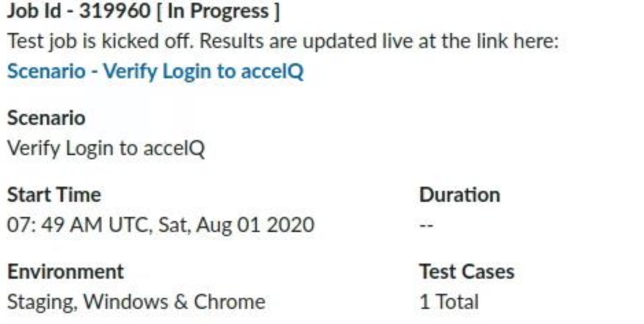This screenshot has width=644, height=324.
Task: Click the bold Scenario field heading
Action: 47,118
